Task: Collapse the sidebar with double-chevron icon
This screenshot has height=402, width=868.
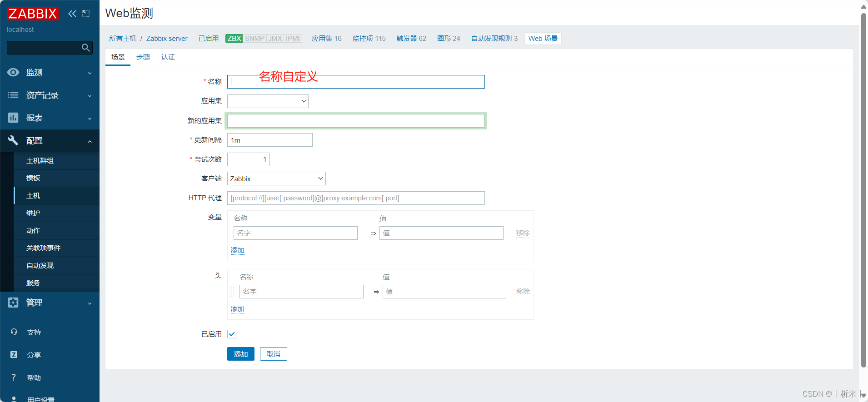Action: [x=72, y=14]
